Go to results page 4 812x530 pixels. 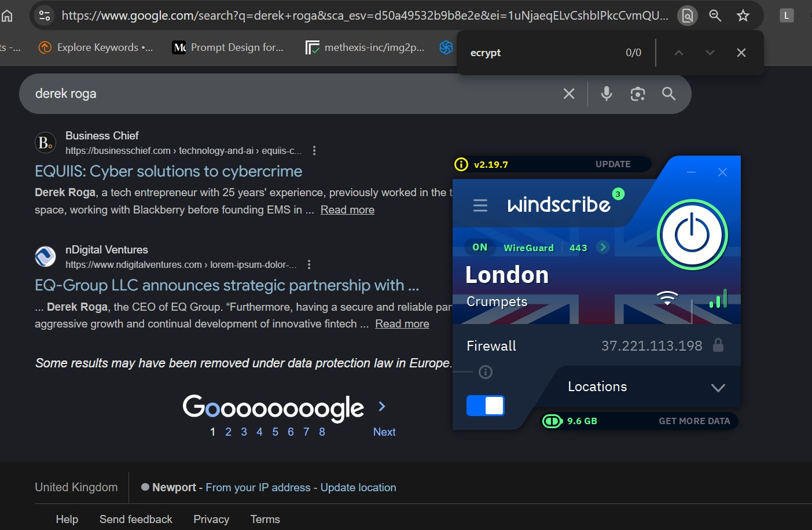point(259,432)
